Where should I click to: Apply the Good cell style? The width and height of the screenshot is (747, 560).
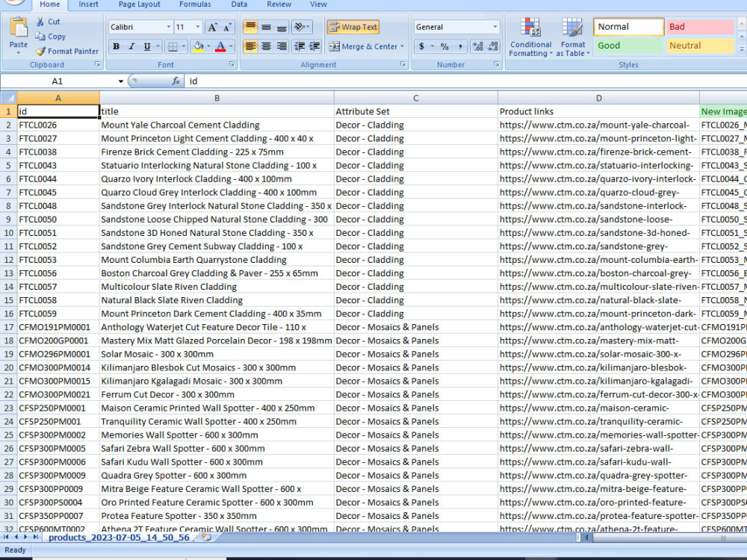pyautogui.click(x=628, y=46)
